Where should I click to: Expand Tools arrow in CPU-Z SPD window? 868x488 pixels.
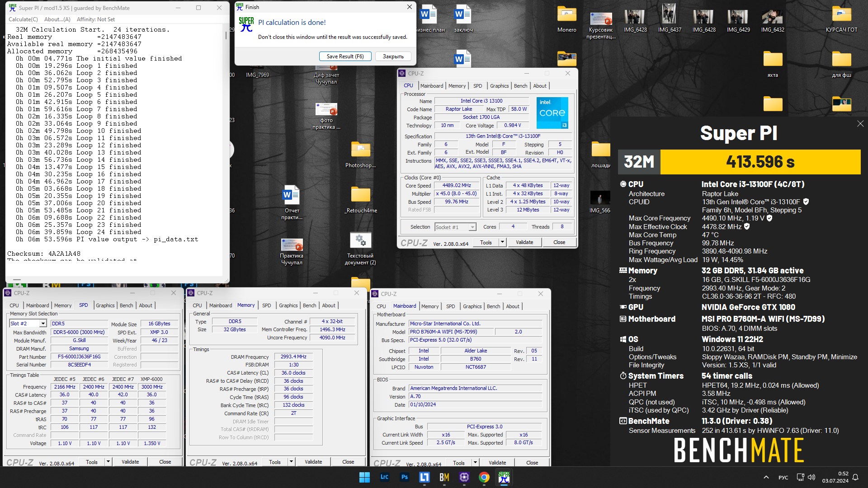(x=108, y=462)
